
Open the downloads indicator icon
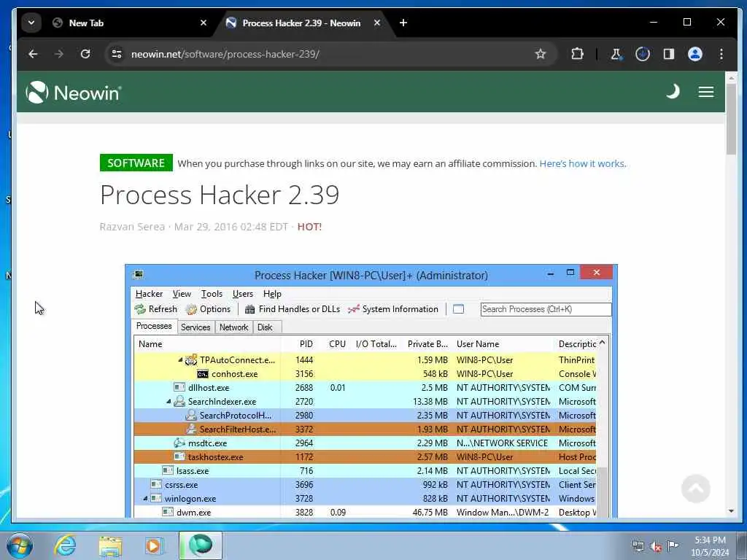click(x=643, y=54)
